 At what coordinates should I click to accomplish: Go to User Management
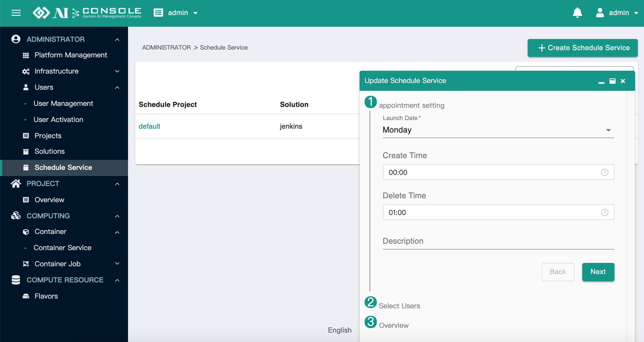63,104
